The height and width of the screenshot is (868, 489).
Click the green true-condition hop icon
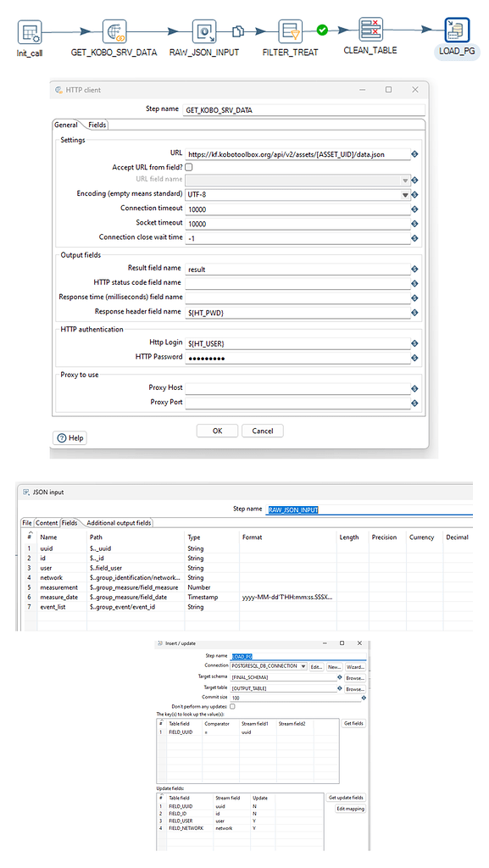pos(321,30)
